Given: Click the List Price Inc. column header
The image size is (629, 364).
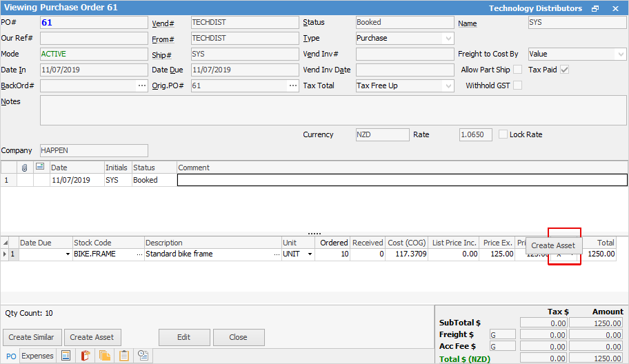Looking at the screenshot, I should point(454,243).
